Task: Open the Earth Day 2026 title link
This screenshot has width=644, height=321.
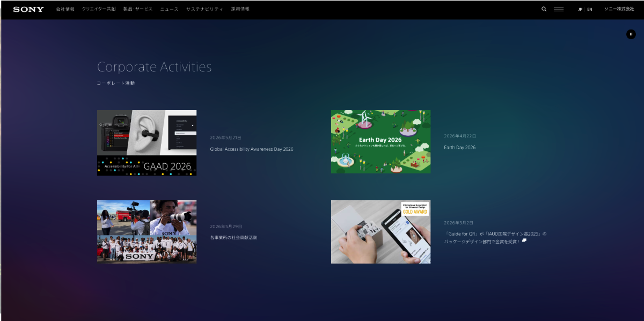Action: coord(460,147)
